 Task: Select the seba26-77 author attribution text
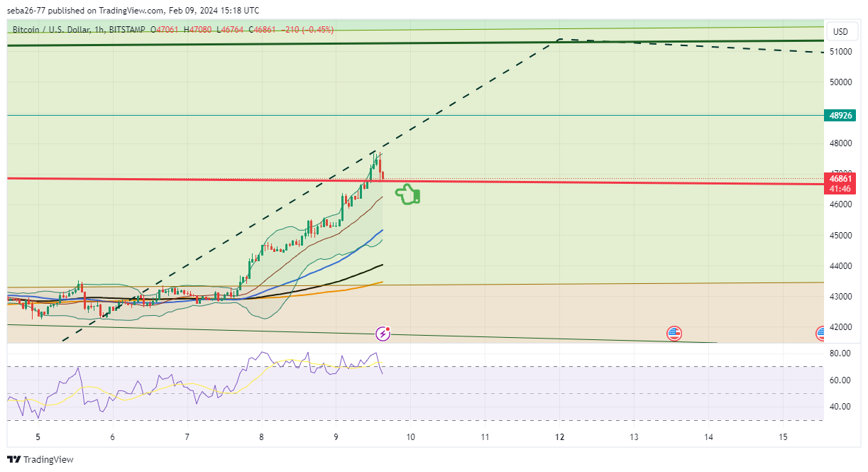[25, 10]
